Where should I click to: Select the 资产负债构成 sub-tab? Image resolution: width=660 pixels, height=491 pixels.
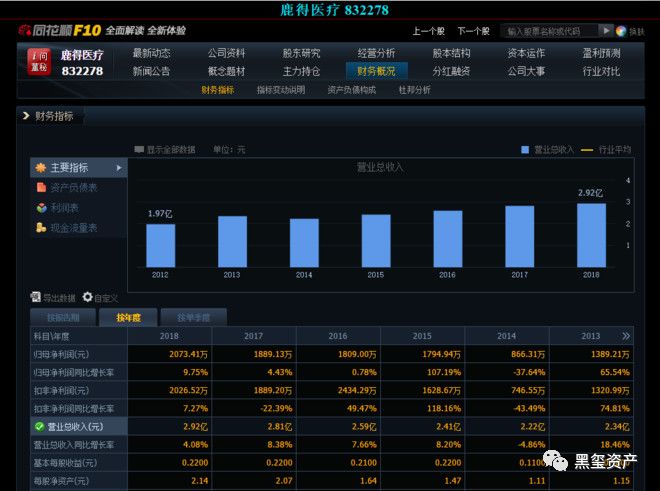point(352,90)
